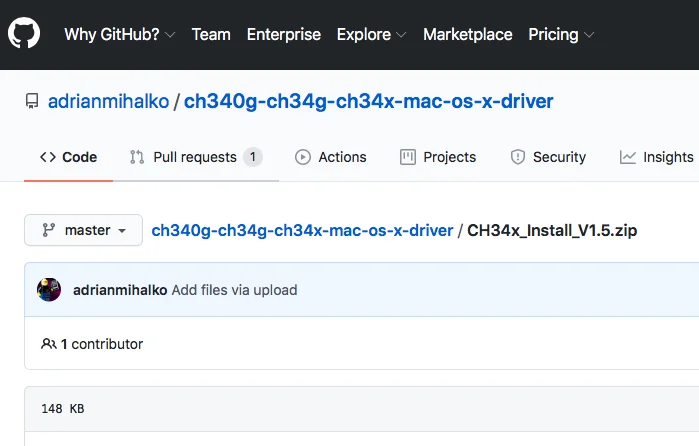Open the Marketplace menu item
The image size is (699, 446).
click(x=467, y=34)
